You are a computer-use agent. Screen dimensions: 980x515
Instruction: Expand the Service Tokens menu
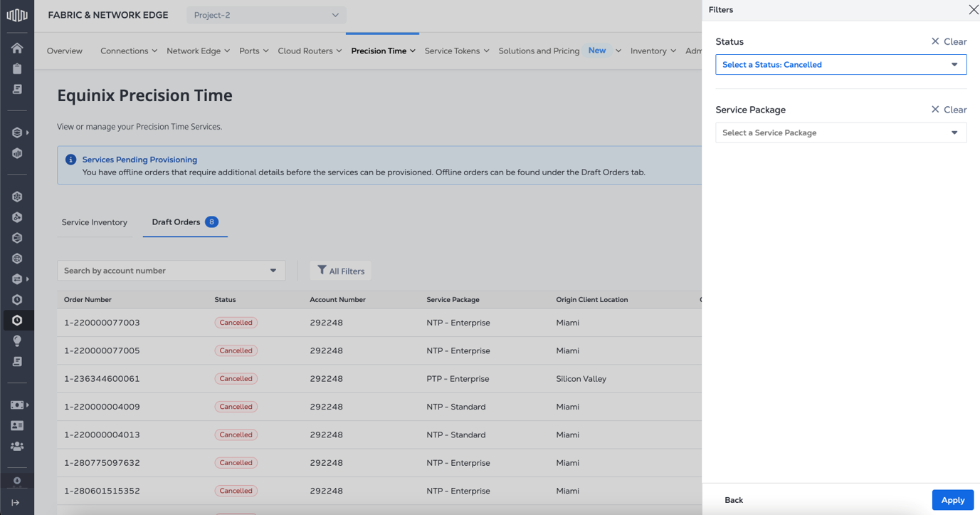point(457,51)
